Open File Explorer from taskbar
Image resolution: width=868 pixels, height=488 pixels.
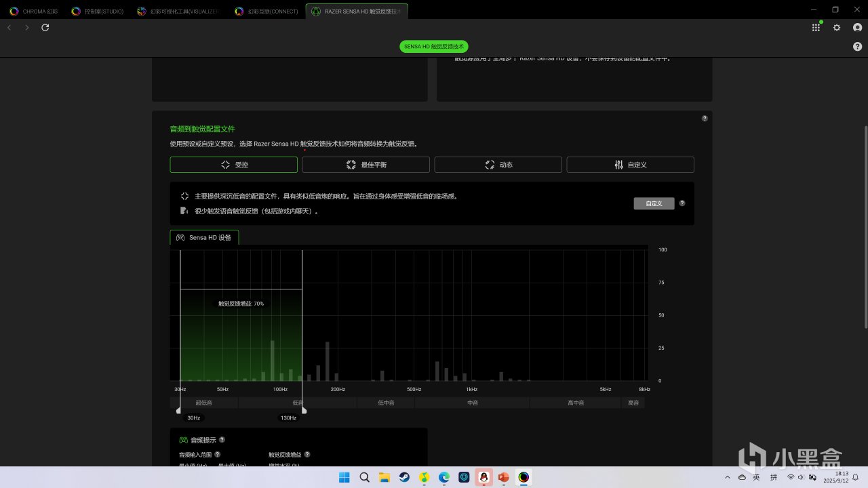point(384,477)
